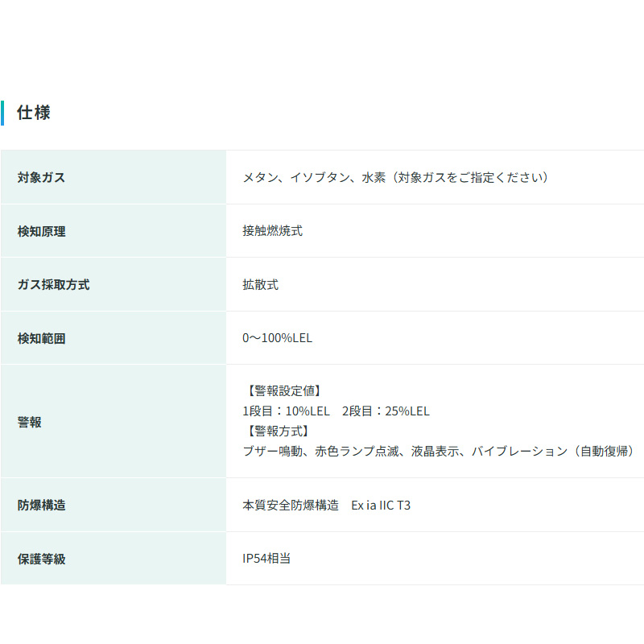The height and width of the screenshot is (644, 644).
Task: Click the 【警報設定値】 heading text
Action: [284, 390]
